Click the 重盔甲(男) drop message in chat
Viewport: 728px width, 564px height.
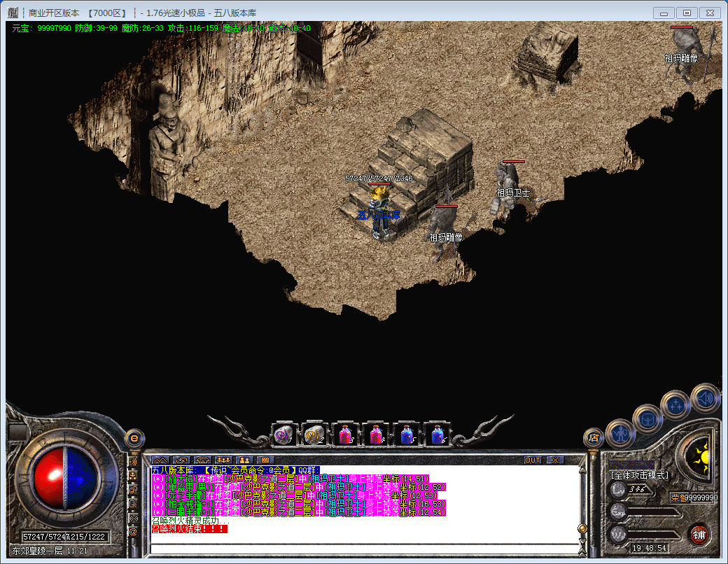[x=299, y=486]
